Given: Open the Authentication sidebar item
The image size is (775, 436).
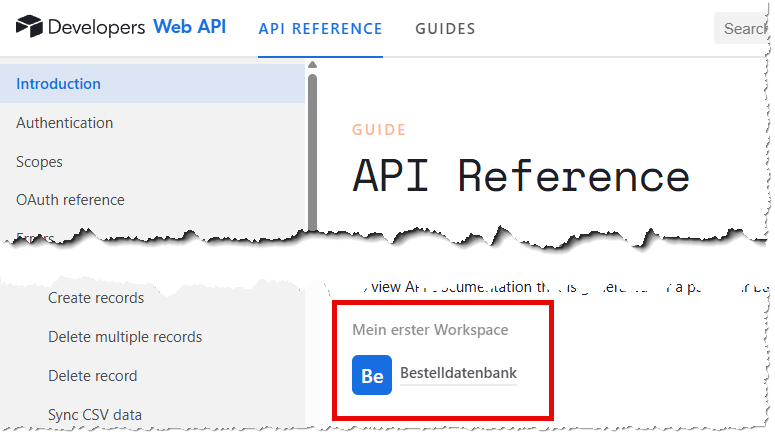Looking at the screenshot, I should [x=64, y=123].
